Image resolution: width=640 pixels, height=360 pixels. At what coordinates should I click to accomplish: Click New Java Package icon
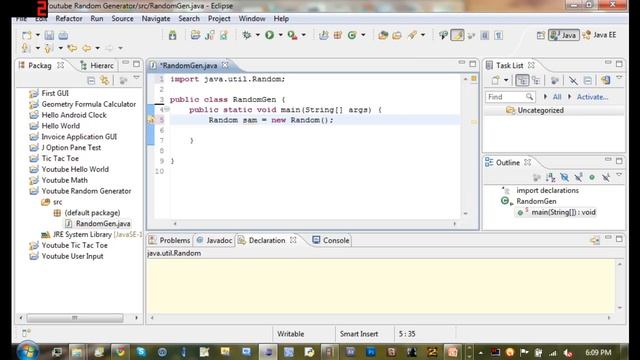pos(338,35)
